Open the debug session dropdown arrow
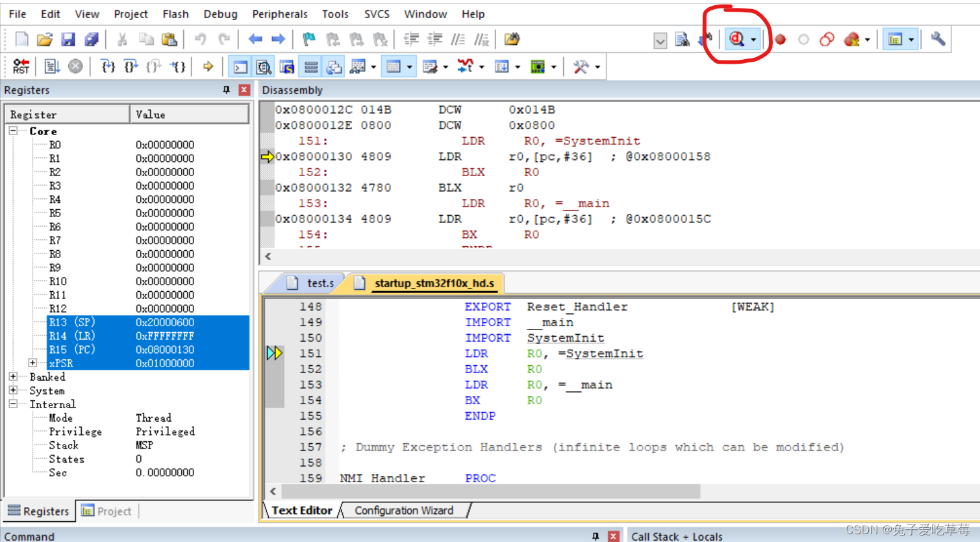980x542 pixels. click(753, 40)
